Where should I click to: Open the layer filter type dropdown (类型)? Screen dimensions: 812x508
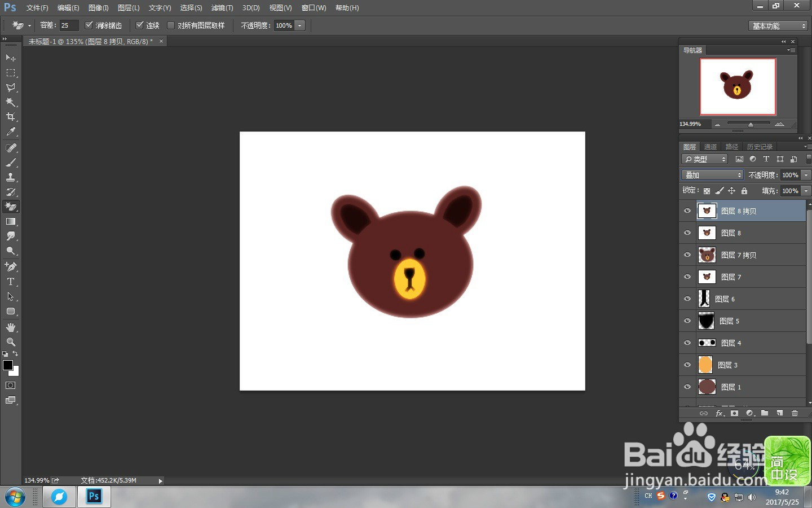[x=705, y=159]
